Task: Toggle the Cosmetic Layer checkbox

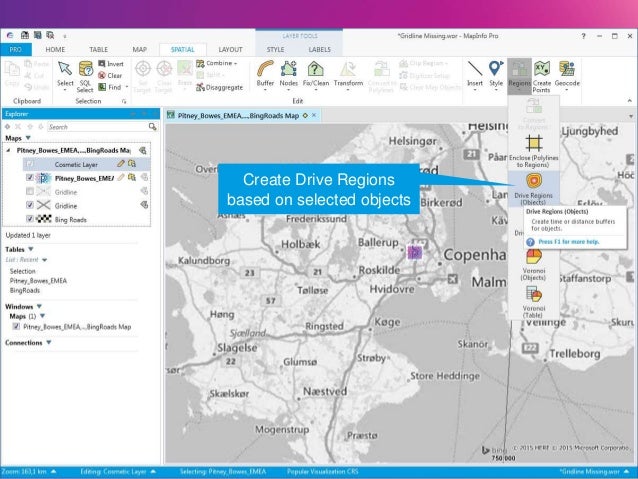Action: pos(30,164)
